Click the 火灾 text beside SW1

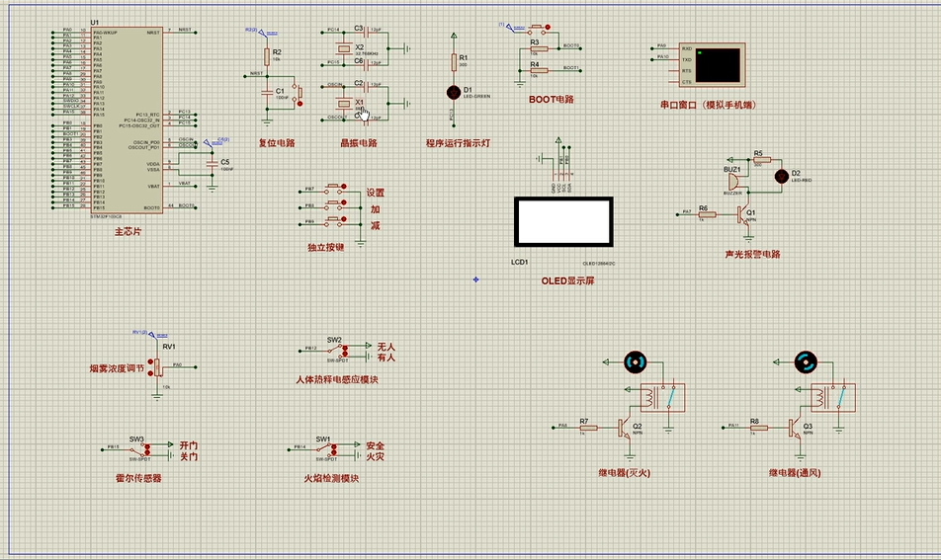pyautogui.click(x=375, y=457)
